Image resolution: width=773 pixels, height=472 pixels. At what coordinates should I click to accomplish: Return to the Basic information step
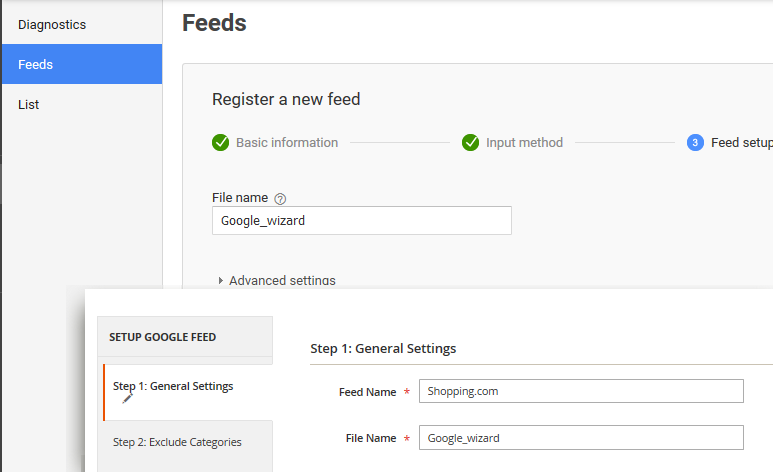[x=287, y=143]
